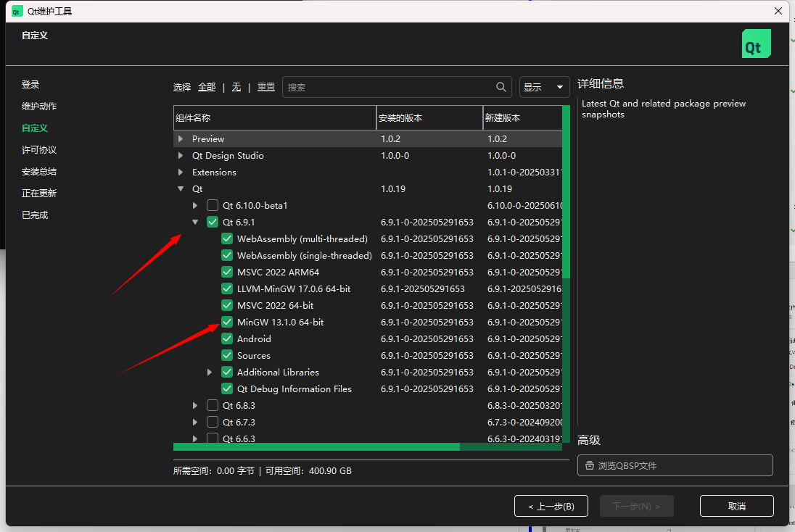Click the Qt icon in the title bar
The width and height of the screenshot is (795, 532).
(x=17, y=11)
